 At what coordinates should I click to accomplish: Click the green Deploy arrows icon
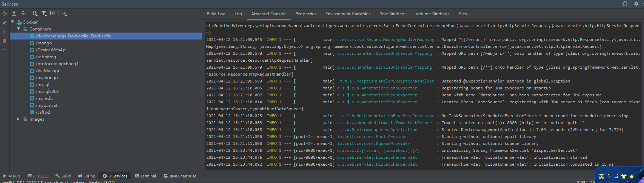[x=5, y=14]
